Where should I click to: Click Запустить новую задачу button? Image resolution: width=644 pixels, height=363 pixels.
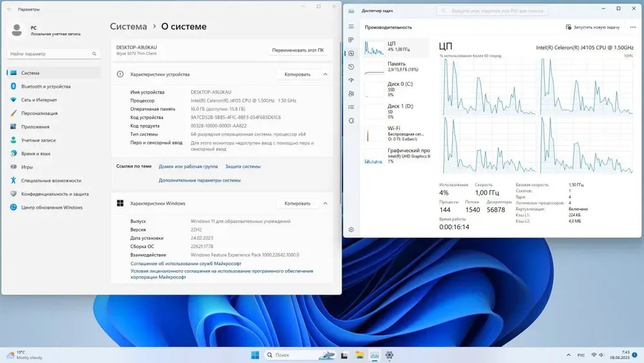[x=592, y=27]
